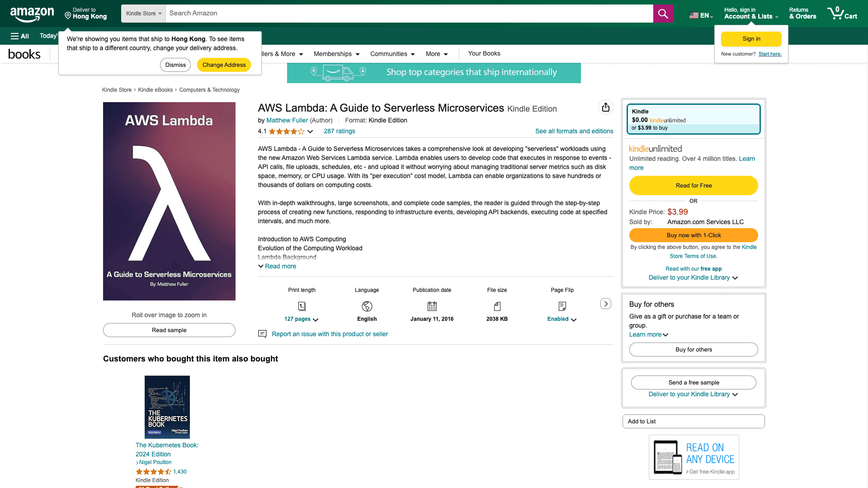Click the US flag language selector
This screenshot has width=868, height=488.
701,15
